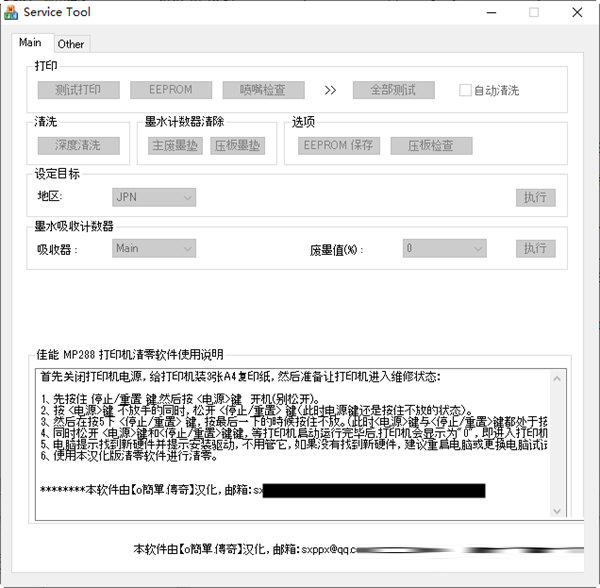This screenshot has width=600, height=588.
Task: Click the instructions scrollbar down arrow
Action: pos(557,511)
